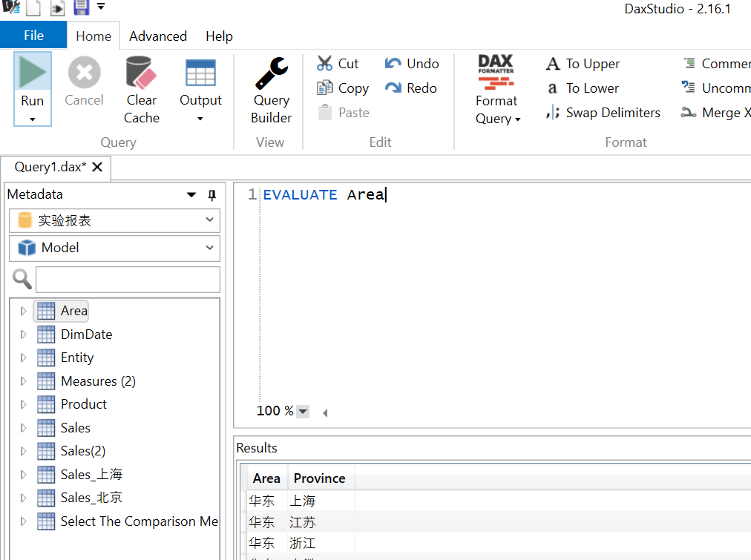Expand the DimDate table node
This screenshot has width=751, height=560.
click(23, 334)
